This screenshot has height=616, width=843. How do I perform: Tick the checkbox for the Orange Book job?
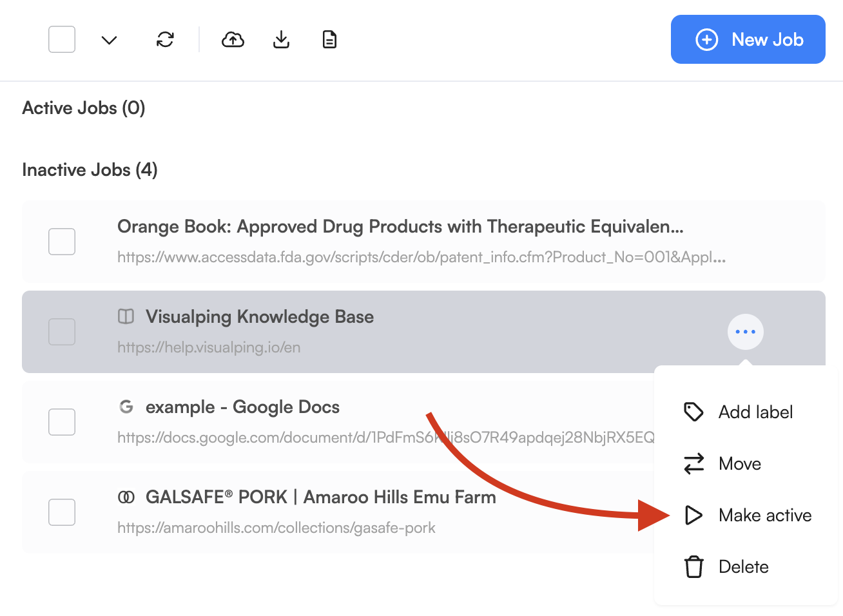pyautogui.click(x=62, y=242)
